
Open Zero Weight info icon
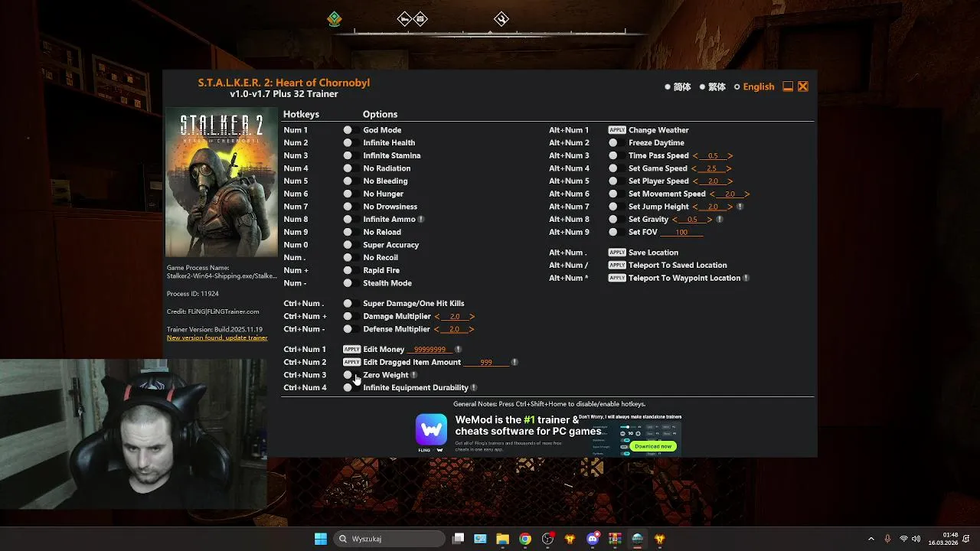[414, 375]
